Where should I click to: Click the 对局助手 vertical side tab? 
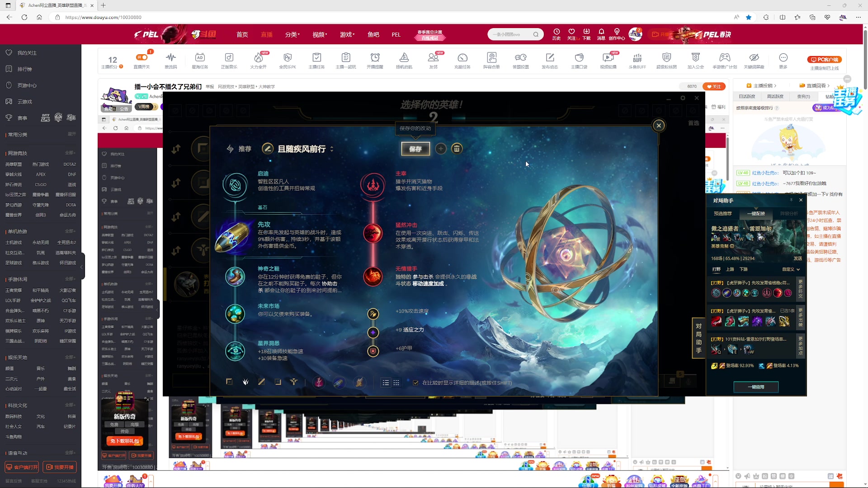coord(698,338)
